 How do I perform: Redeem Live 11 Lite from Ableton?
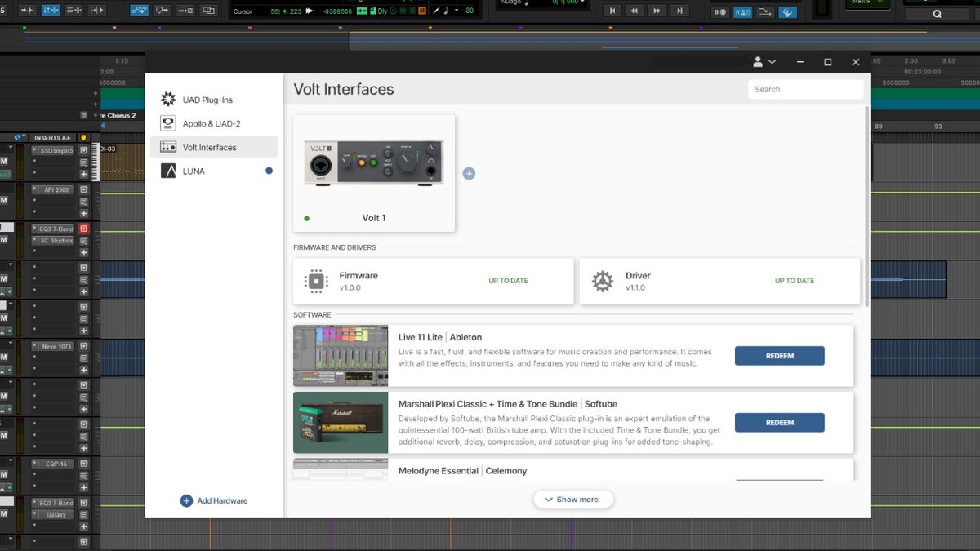tap(780, 356)
